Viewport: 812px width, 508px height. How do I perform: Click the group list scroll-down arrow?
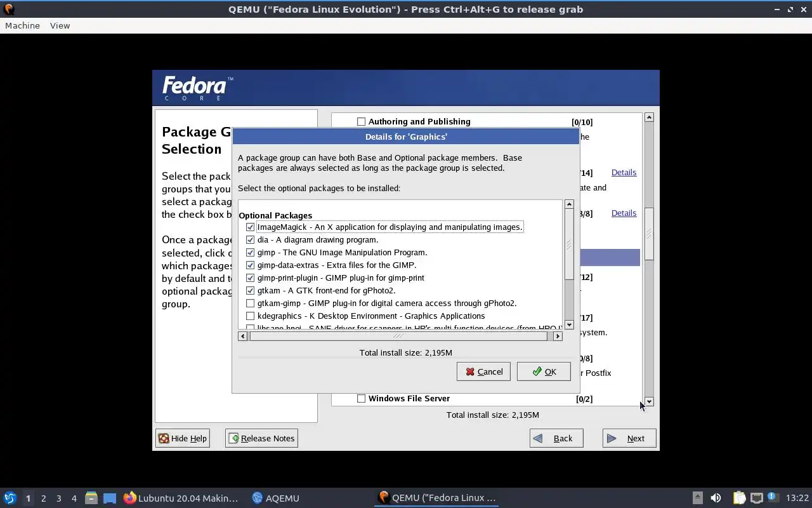(648, 401)
